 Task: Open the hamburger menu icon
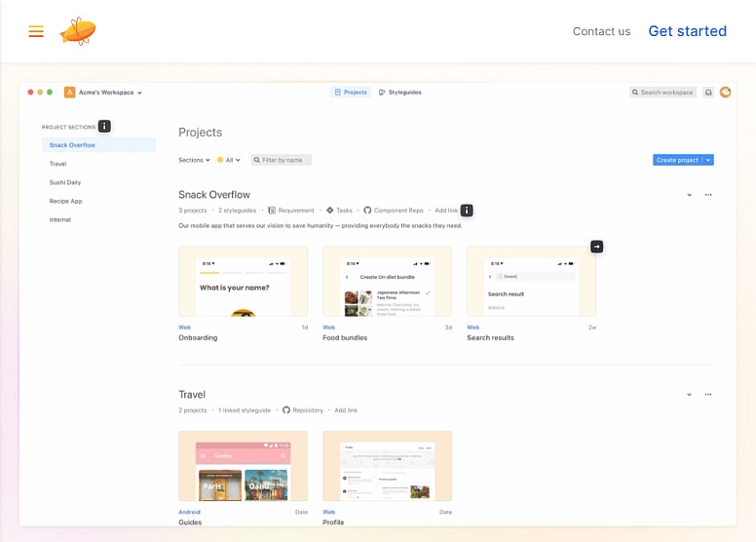(x=36, y=31)
